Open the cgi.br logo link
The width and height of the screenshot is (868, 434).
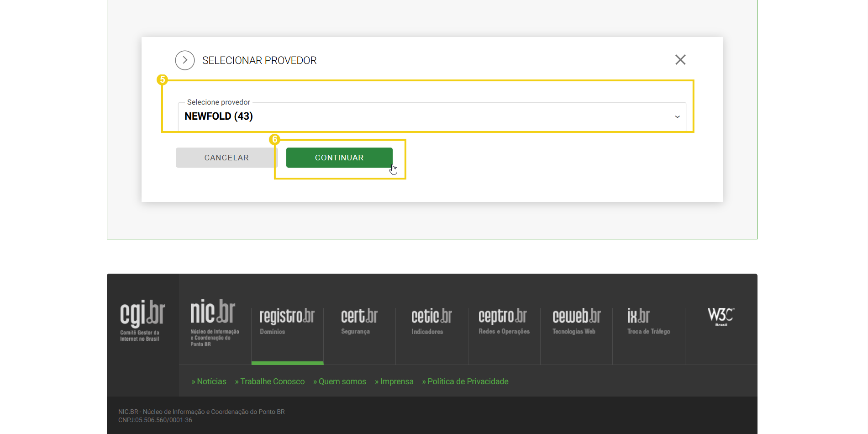click(x=142, y=320)
